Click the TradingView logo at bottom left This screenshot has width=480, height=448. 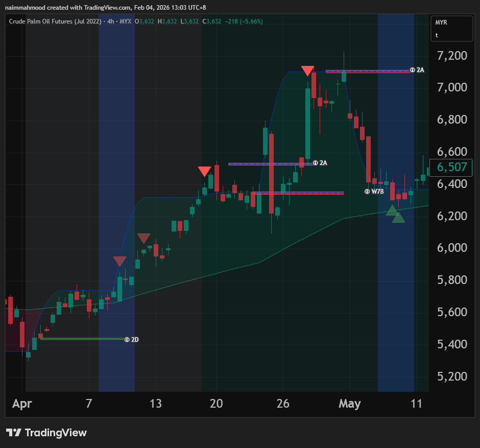coord(46,433)
